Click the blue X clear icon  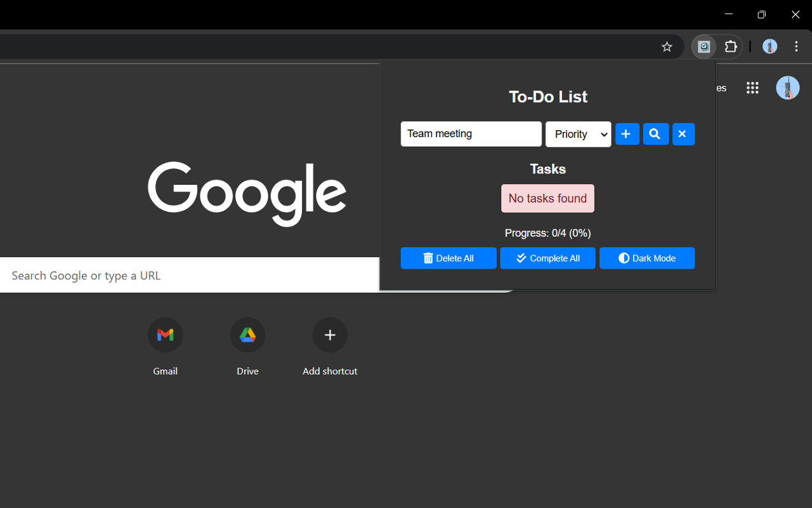point(683,134)
